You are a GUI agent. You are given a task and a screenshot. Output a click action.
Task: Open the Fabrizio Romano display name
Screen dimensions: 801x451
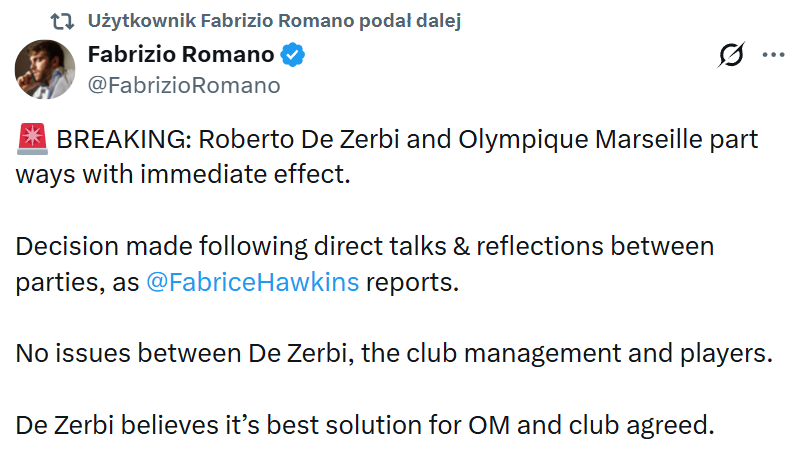point(180,55)
